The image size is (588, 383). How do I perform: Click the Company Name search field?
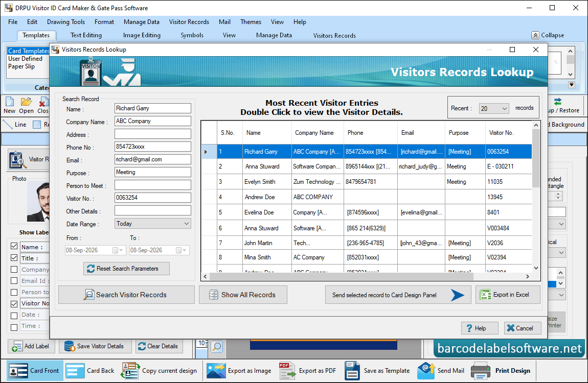153,121
